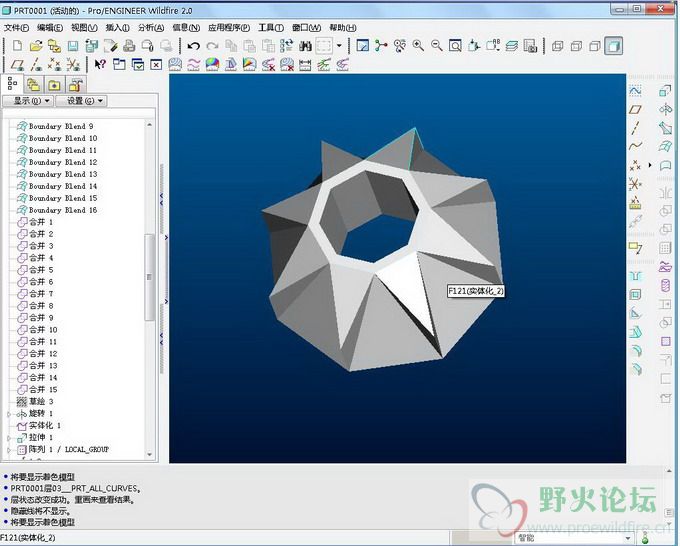Click the New file icon

(x=17, y=46)
